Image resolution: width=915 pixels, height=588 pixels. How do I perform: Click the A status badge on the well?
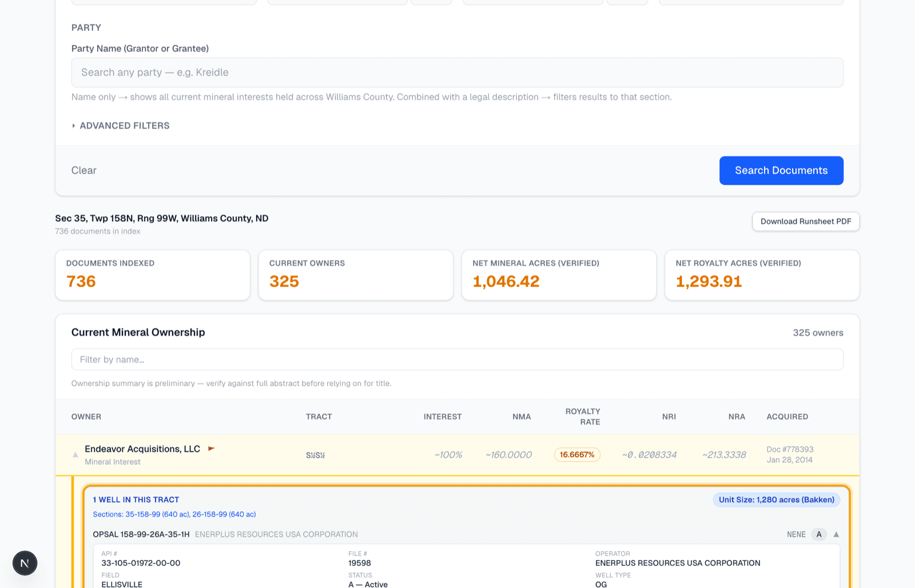coord(819,534)
